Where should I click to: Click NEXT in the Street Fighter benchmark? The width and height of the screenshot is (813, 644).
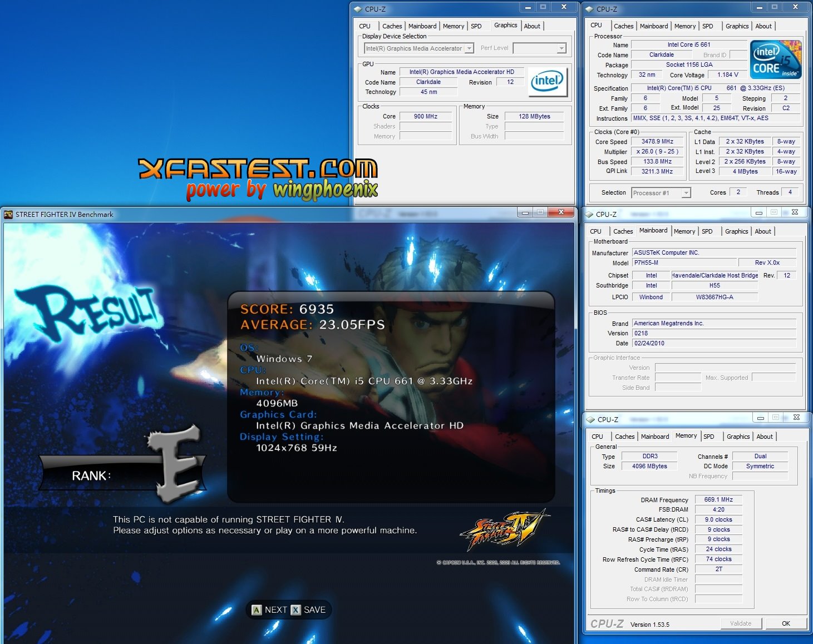275,610
